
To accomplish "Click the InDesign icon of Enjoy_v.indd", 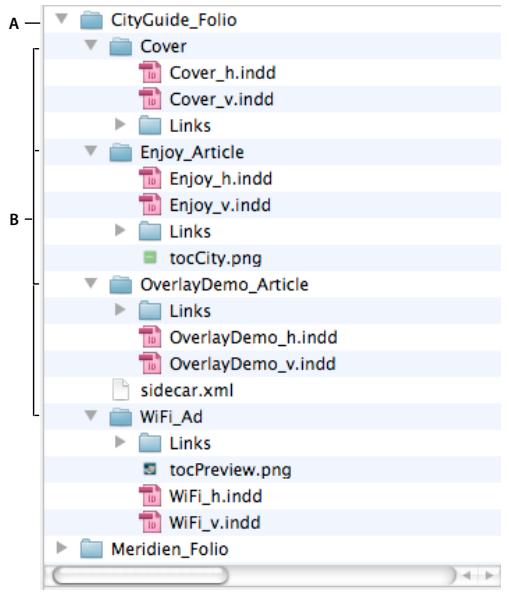I will (150, 205).
